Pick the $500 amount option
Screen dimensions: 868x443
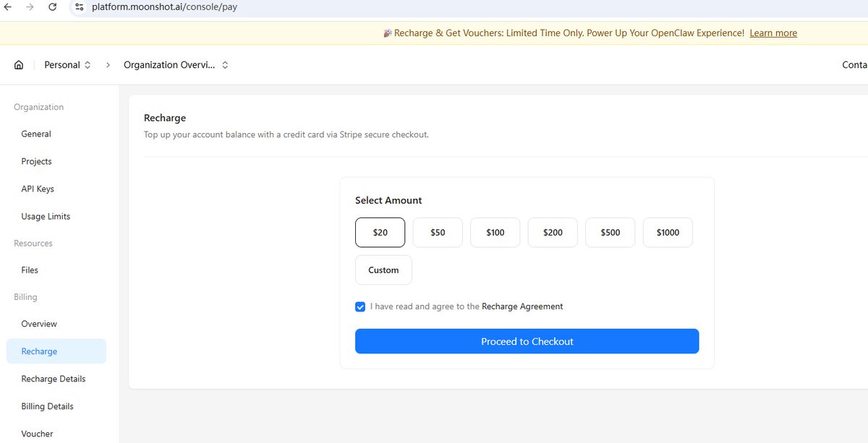pyautogui.click(x=610, y=233)
